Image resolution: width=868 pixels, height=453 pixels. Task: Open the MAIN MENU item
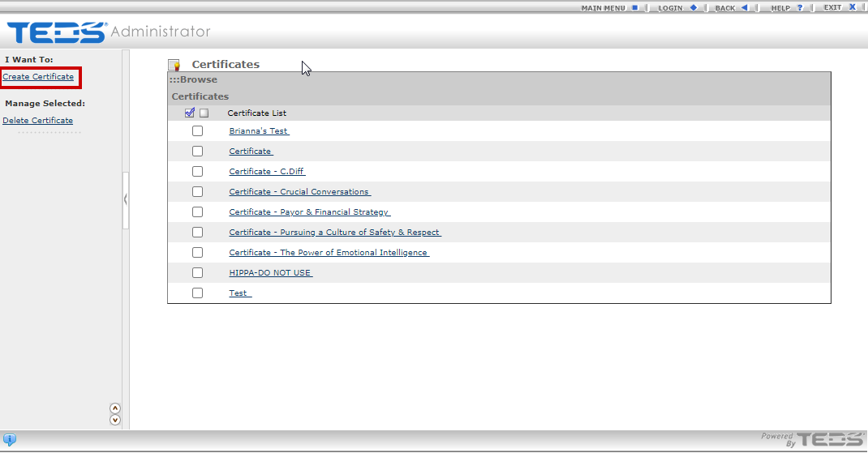click(603, 8)
